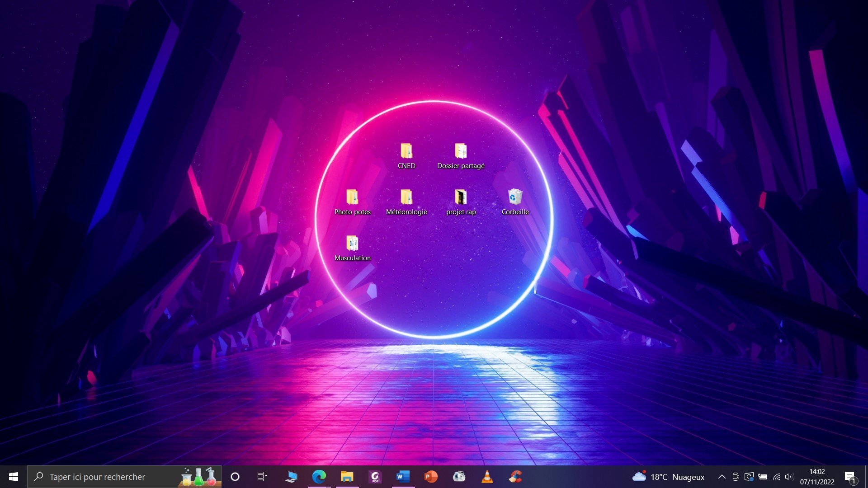868x488 pixels.
Task: Launch PowerPoint from taskbar
Action: click(431, 477)
